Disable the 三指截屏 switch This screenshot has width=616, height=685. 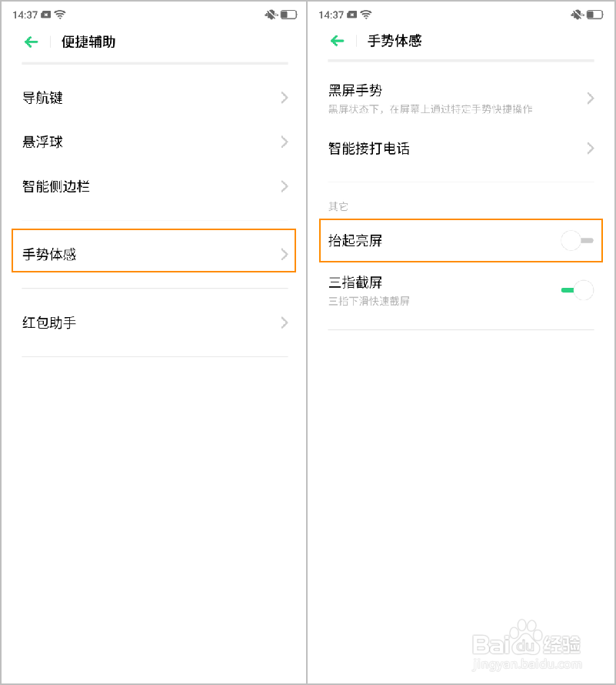pos(578,290)
